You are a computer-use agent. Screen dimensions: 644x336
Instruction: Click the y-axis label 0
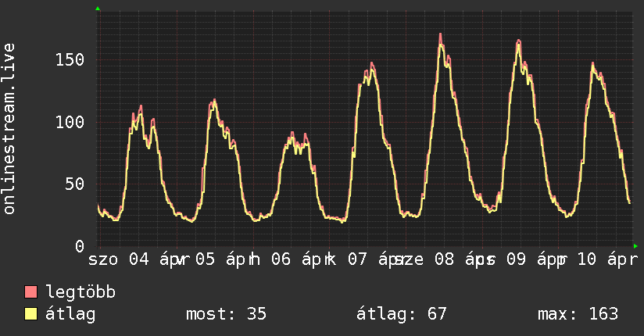80,246
